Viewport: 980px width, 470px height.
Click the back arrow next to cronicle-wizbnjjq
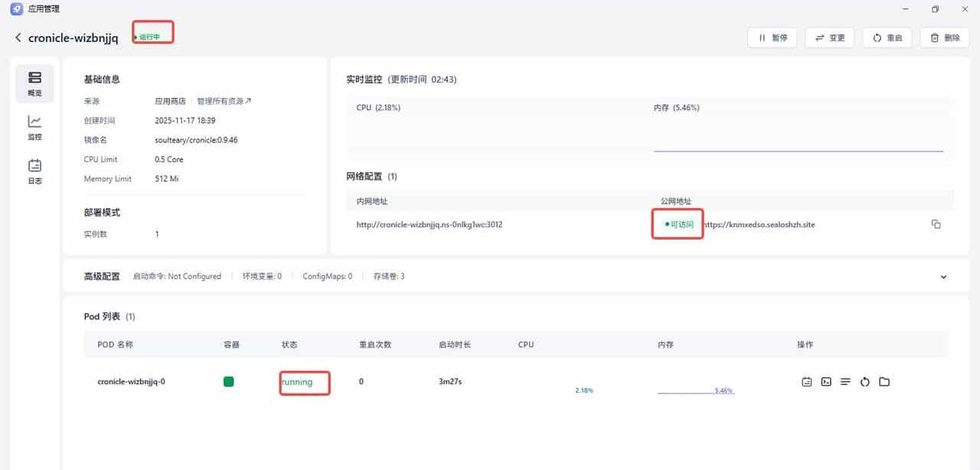(17, 36)
